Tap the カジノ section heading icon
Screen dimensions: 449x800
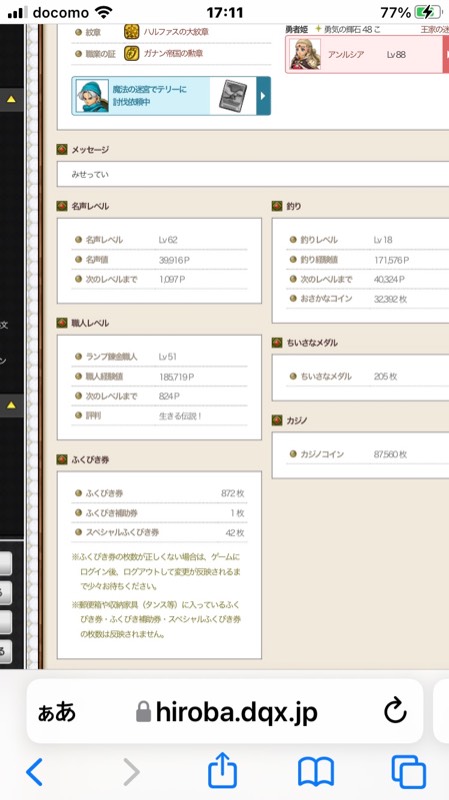pyautogui.click(x=277, y=420)
